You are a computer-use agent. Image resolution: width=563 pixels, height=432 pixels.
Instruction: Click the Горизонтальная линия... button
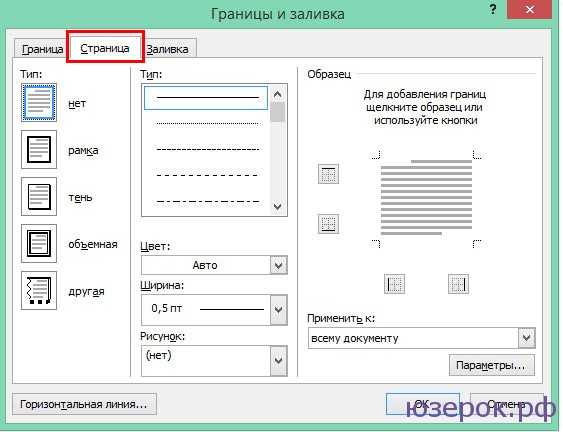click(84, 404)
